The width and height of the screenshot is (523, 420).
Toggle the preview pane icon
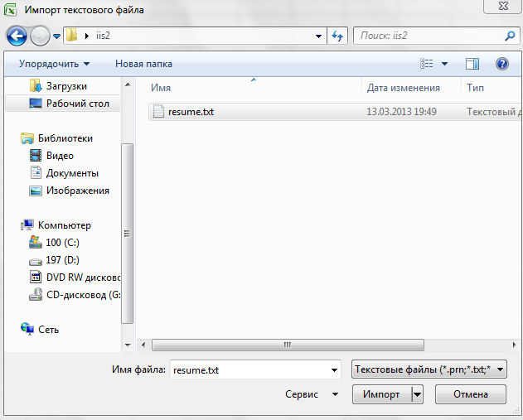click(472, 64)
